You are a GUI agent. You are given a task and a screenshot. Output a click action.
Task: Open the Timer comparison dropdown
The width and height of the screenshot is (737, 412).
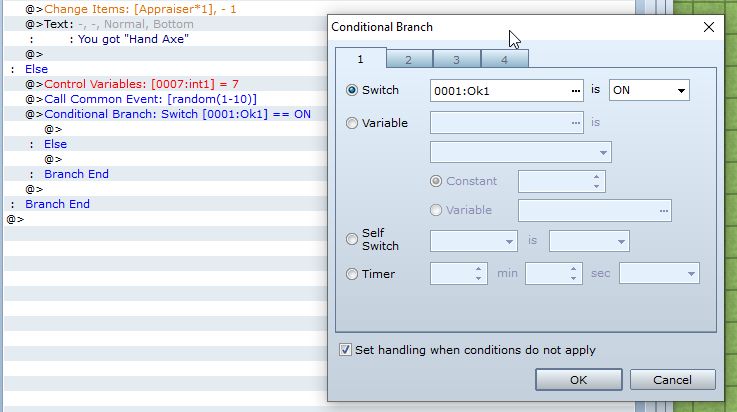coord(659,273)
